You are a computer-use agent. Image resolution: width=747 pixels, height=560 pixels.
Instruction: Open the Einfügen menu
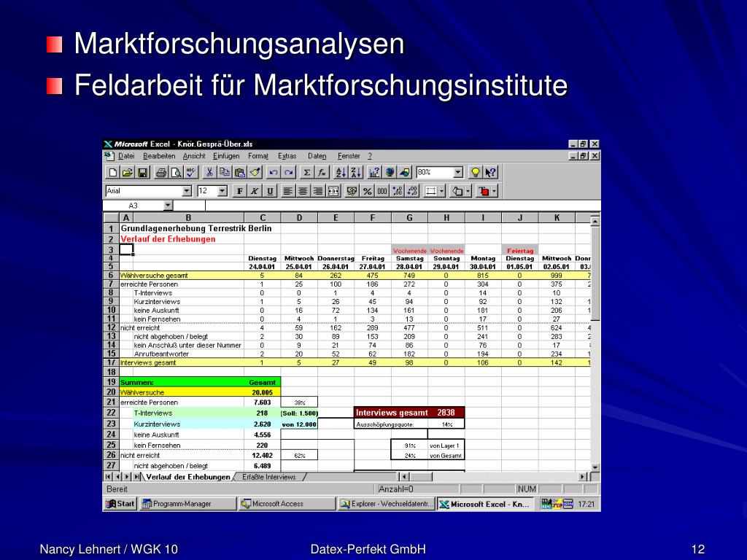tap(226, 156)
